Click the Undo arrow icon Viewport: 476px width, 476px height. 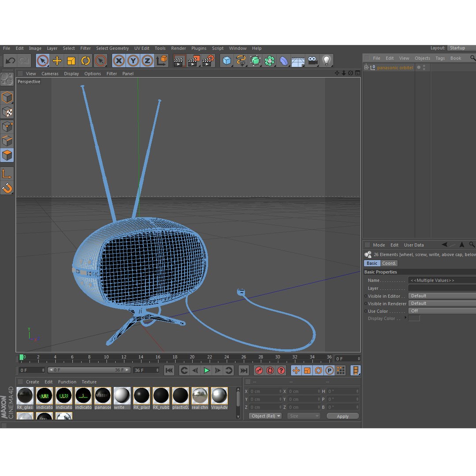[x=10, y=61]
